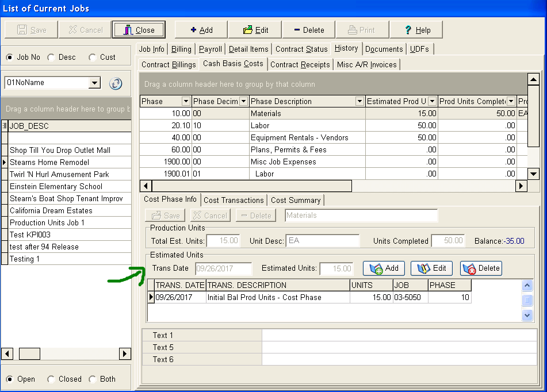The height and width of the screenshot is (392, 547).
Task: Open the Cost Transactions tab
Action: click(234, 200)
